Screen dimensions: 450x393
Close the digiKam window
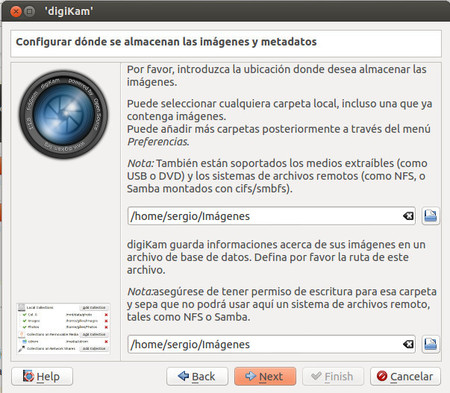tap(15, 12)
